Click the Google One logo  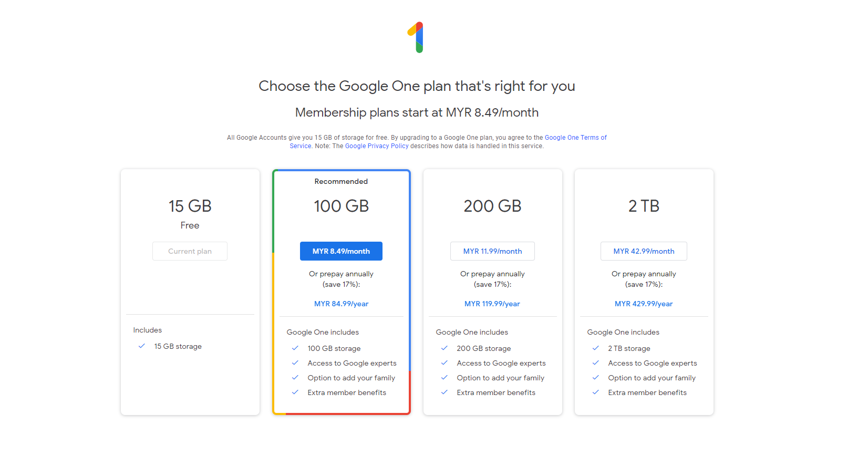point(417,37)
